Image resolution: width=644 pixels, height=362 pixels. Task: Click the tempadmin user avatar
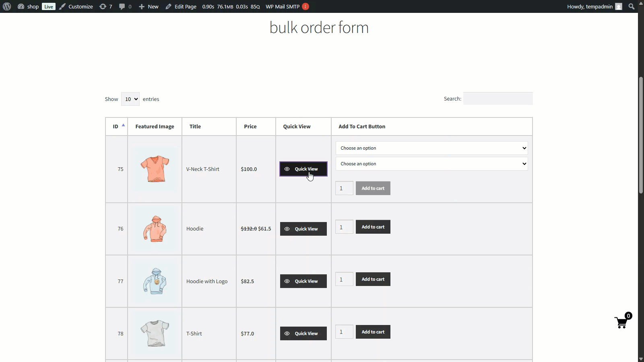pos(619,6)
